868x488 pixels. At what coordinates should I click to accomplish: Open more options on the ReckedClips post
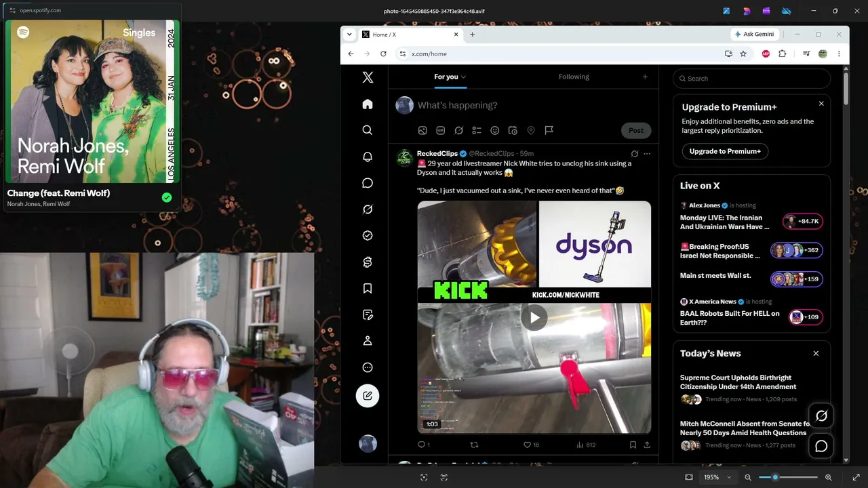coord(647,154)
